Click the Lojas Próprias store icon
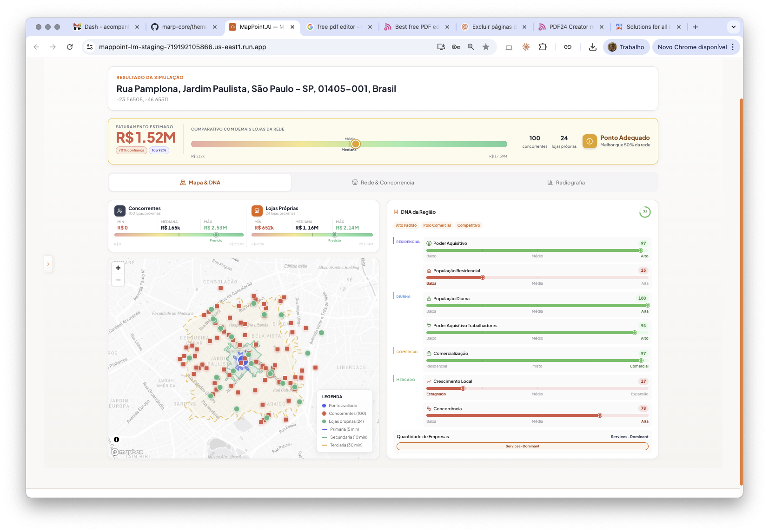This screenshot has width=769, height=532. click(257, 211)
